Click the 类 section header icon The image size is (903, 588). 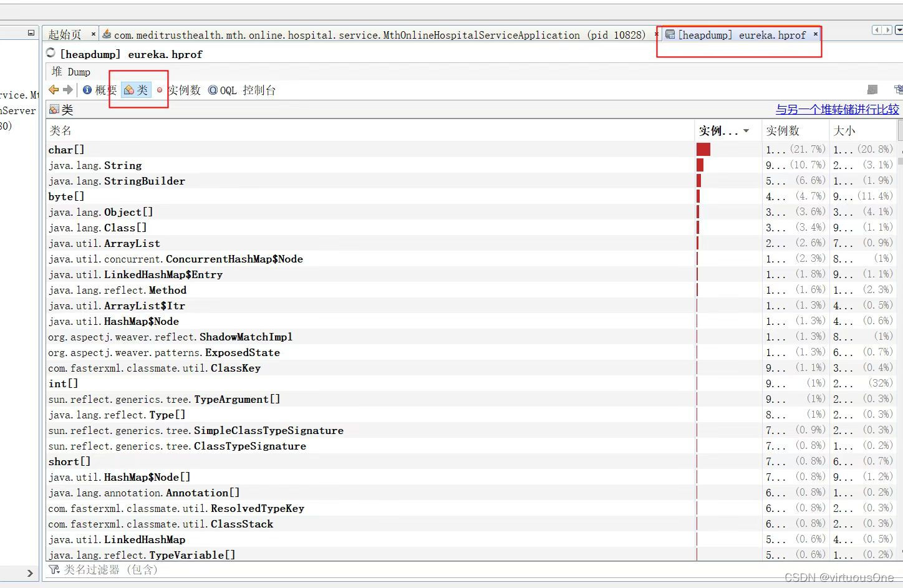54,110
